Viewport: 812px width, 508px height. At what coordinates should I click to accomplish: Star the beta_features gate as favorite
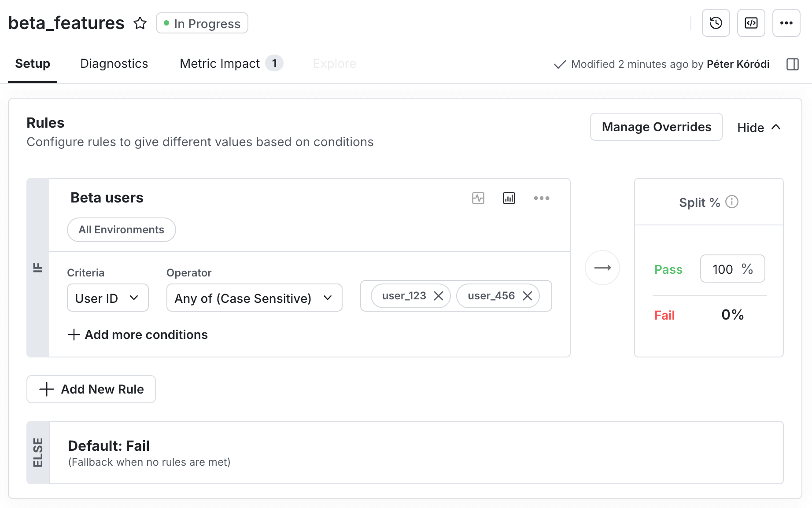tap(140, 23)
